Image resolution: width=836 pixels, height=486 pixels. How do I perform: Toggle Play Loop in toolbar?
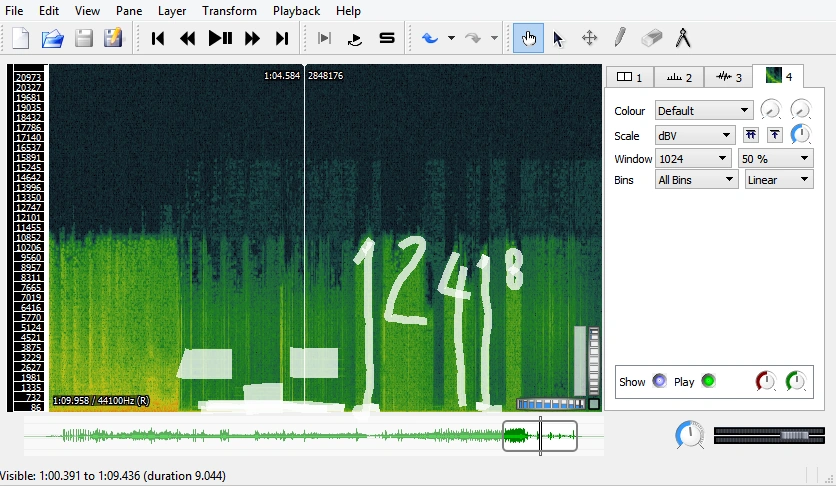tap(355, 39)
